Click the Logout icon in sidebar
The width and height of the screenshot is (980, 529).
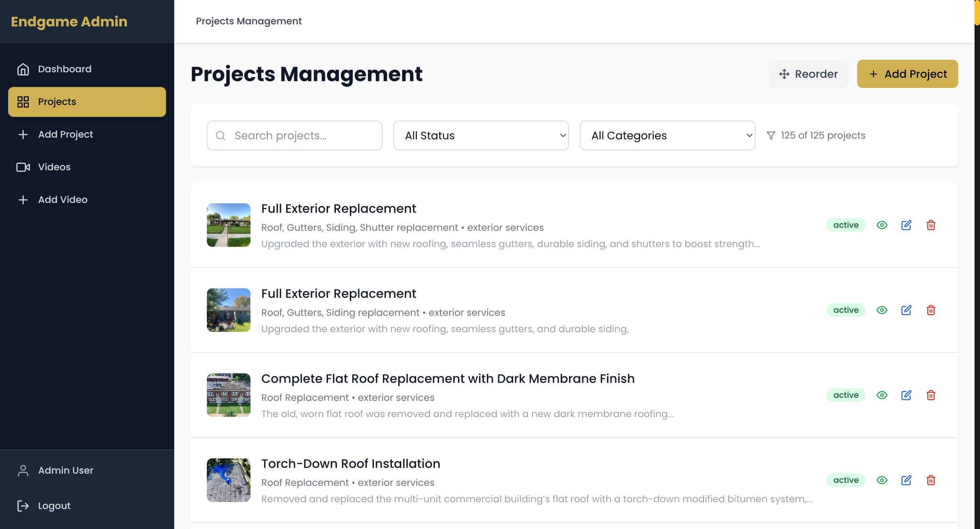point(23,506)
